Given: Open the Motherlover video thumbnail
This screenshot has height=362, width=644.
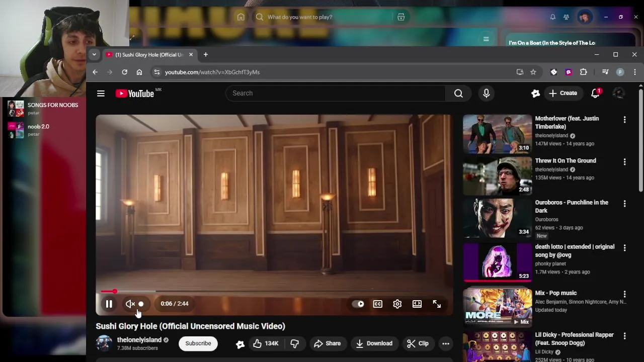Looking at the screenshot, I should (497, 134).
